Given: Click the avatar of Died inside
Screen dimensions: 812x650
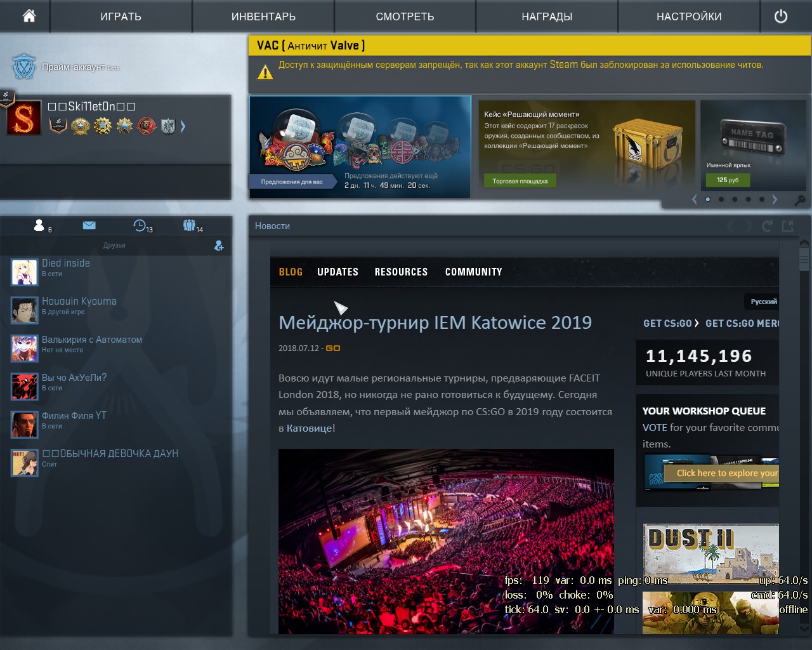Looking at the screenshot, I should (x=25, y=272).
